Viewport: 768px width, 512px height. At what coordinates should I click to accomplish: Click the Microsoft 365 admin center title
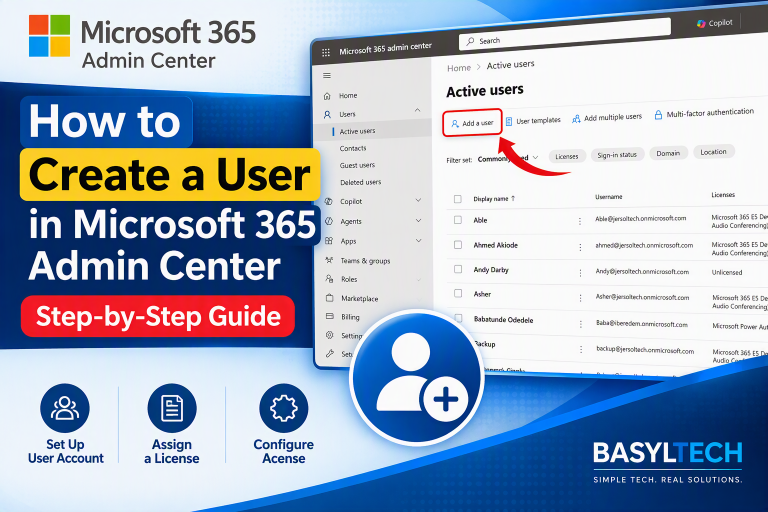tap(385, 48)
